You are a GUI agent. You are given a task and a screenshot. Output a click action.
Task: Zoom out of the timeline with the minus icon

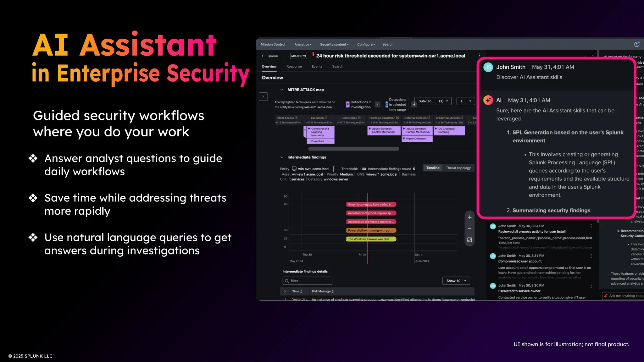[x=469, y=229]
